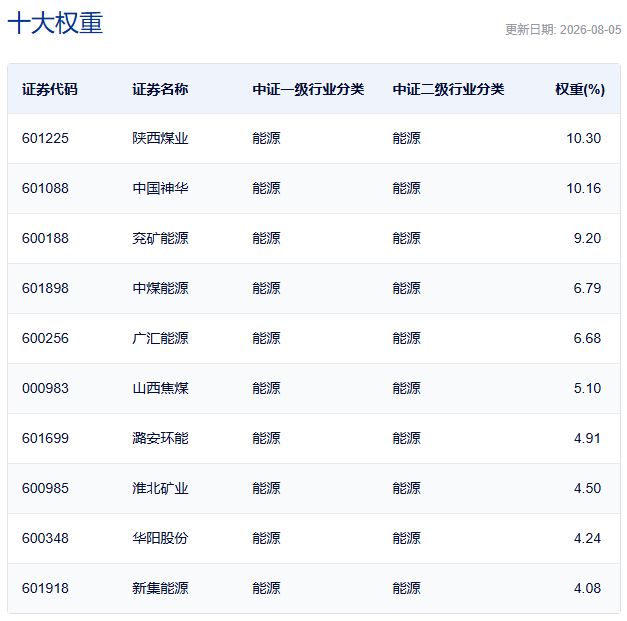Click the 中煤能源 row name

160,288
